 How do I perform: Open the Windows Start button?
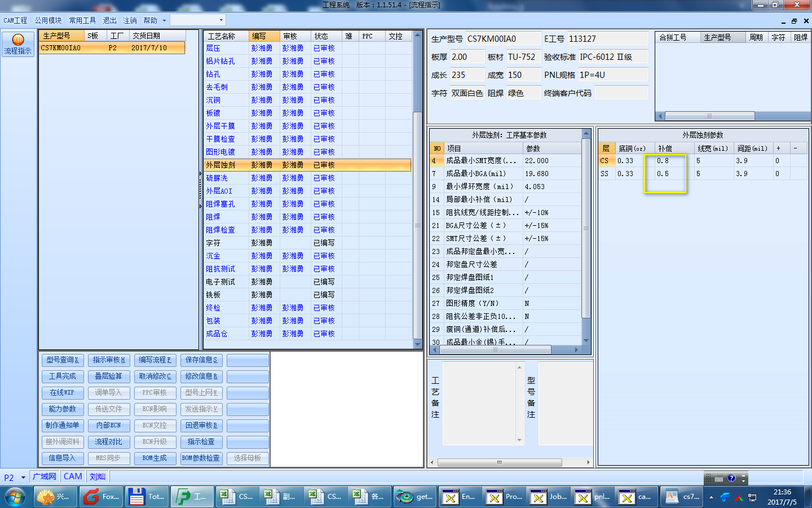15,497
